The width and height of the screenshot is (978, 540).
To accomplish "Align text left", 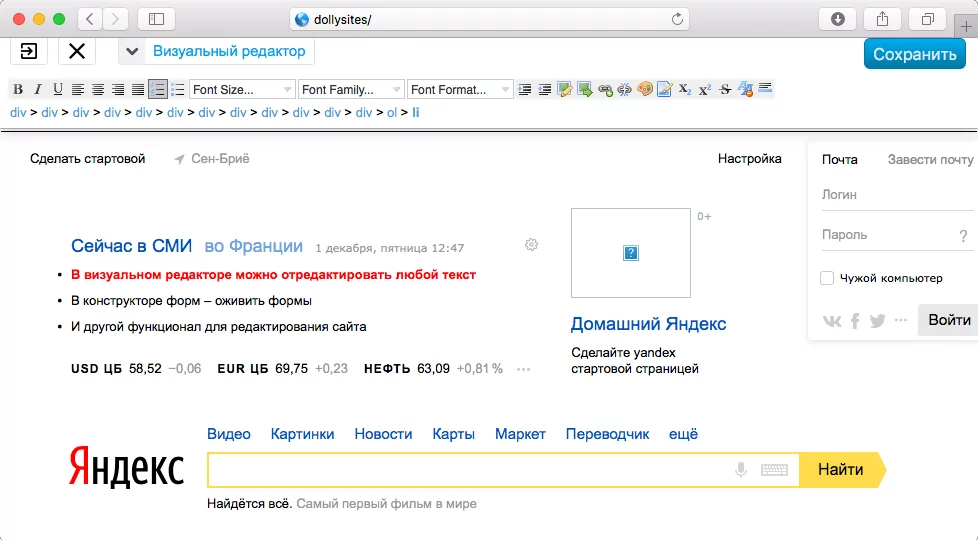I will pyautogui.click(x=78, y=90).
